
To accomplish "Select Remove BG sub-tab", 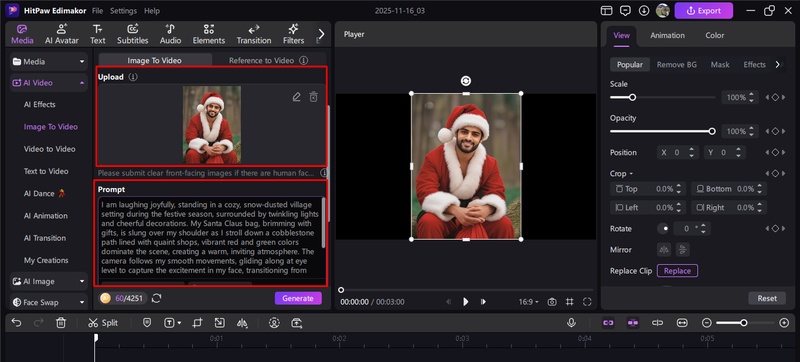I will [x=677, y=65].
